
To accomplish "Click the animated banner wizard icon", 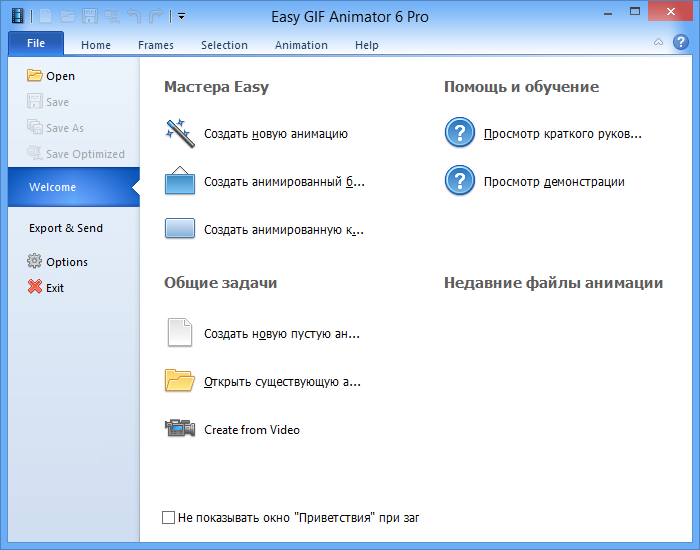I will tap(179, 180).
